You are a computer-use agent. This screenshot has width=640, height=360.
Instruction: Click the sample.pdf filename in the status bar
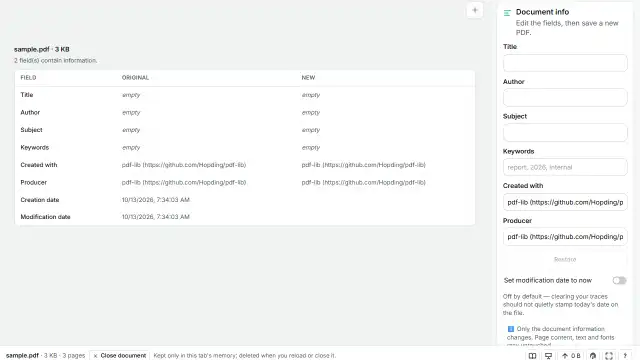[22, 356]
